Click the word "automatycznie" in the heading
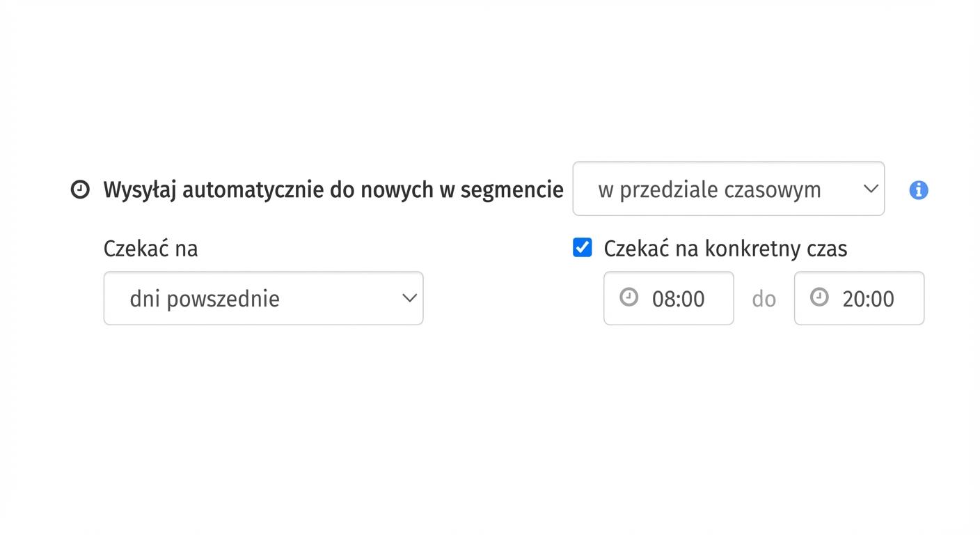Screen dimensions: 980x535 pos(253,190)
